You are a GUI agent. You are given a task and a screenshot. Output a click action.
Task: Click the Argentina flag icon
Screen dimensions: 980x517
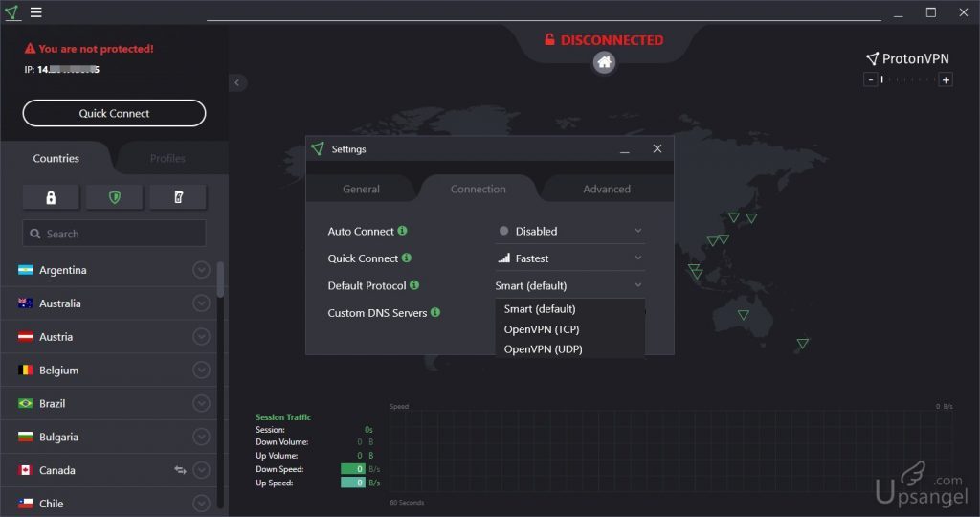[26, 270]
